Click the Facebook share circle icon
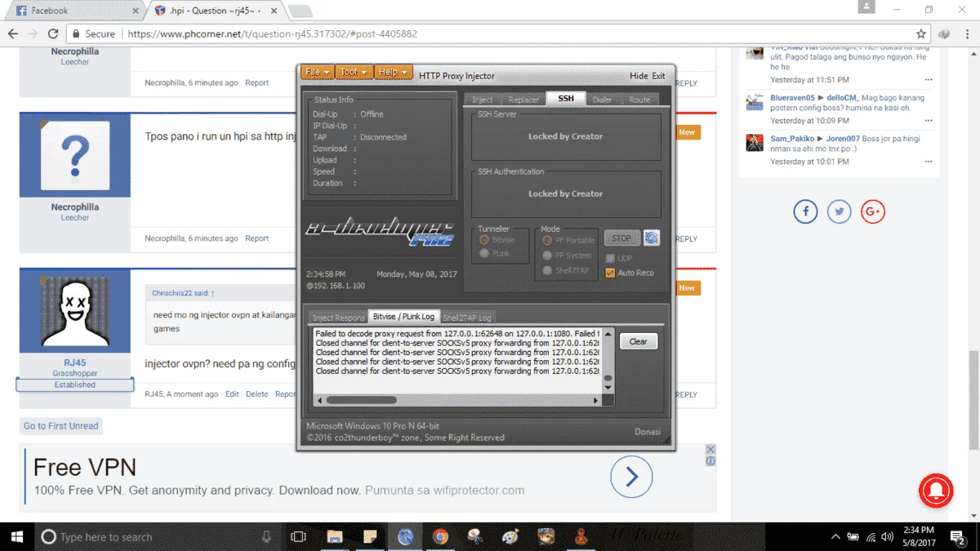The width and height of the screenshot is (980, 551). [805, 211]
